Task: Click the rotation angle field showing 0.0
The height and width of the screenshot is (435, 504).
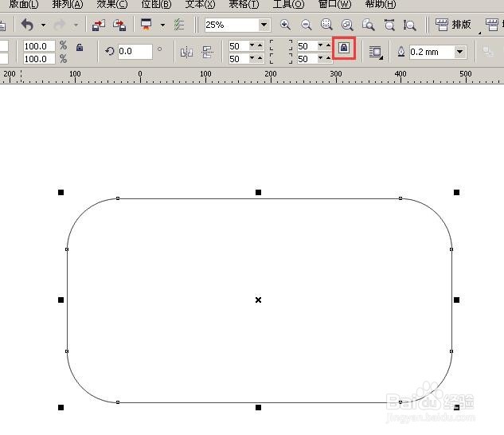Action: click(135, 51)
